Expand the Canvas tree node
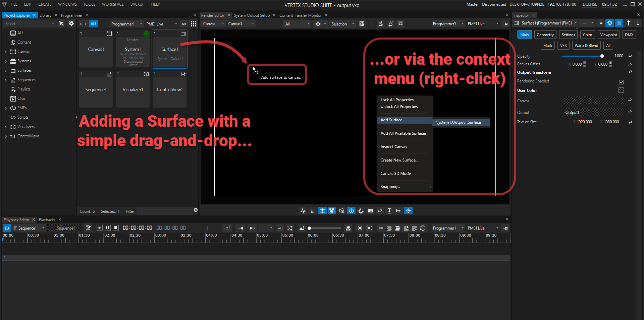This screenshot has width=644, height=320. pos(5,52)
